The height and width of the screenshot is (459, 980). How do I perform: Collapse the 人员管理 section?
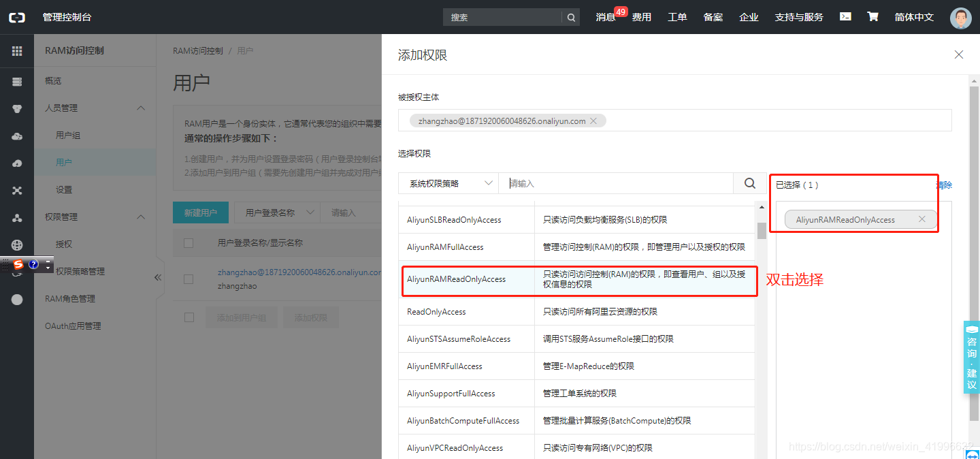tap(141, 108)
